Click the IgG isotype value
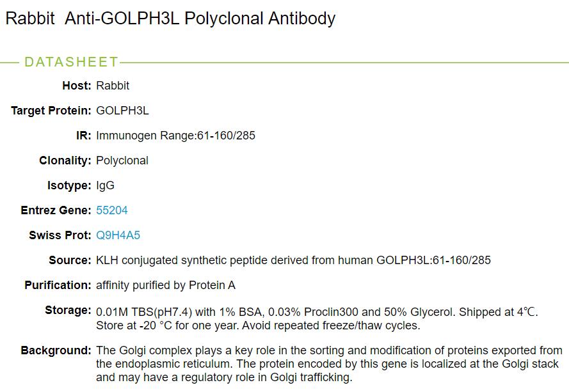569x392 pixels. click(x=105, y=185)
